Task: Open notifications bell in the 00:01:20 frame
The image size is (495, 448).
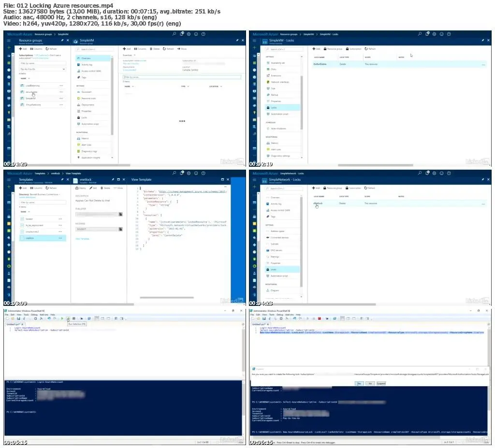Action: (x=182, y=34)
